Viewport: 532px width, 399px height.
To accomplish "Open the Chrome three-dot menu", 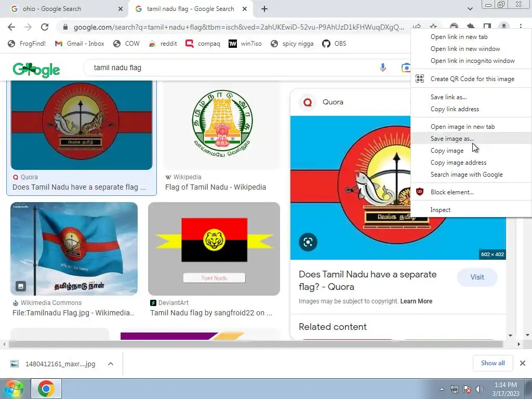I will tap(521, 27).
